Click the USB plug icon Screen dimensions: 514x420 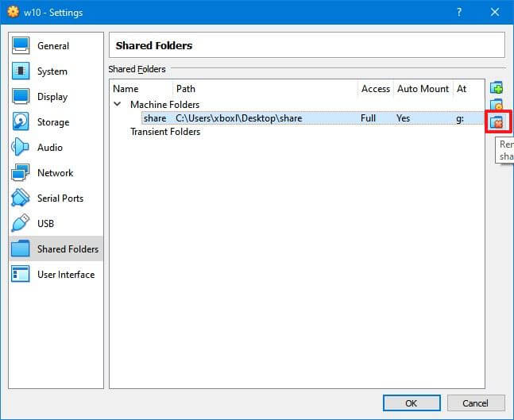pyautogui.click(x=21, y=223)
